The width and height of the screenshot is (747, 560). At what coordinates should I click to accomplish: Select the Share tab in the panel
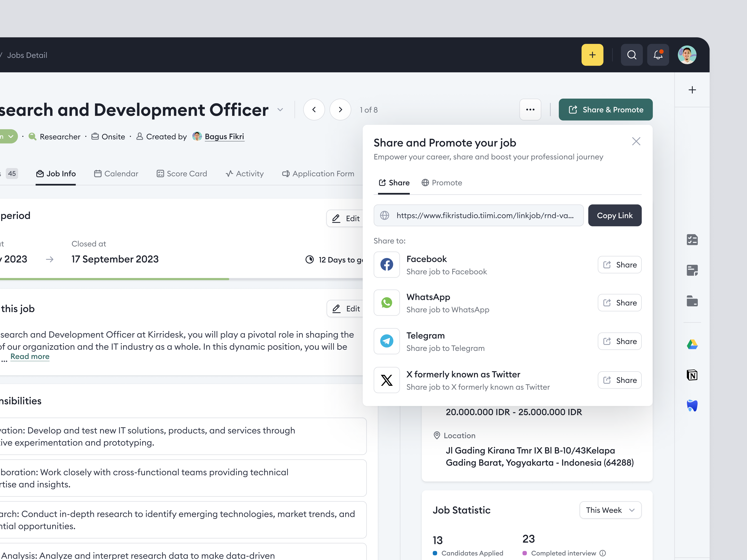[x=394, y=183]
